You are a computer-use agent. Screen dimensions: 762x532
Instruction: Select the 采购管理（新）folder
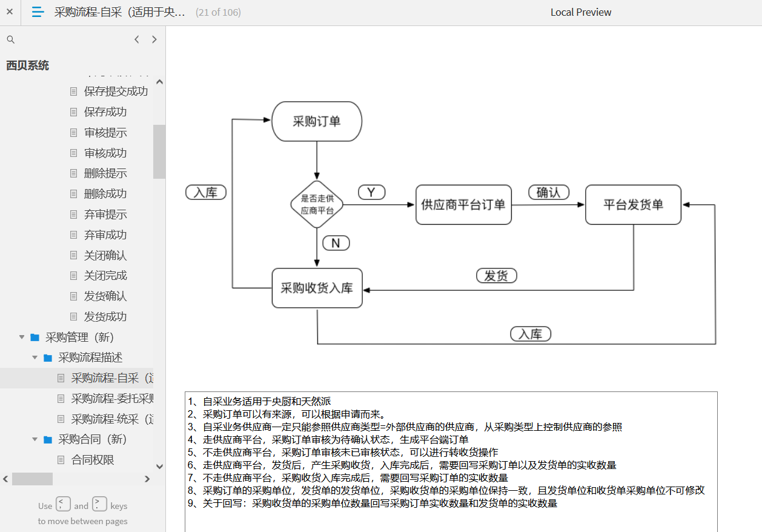(x=80, y=337)
